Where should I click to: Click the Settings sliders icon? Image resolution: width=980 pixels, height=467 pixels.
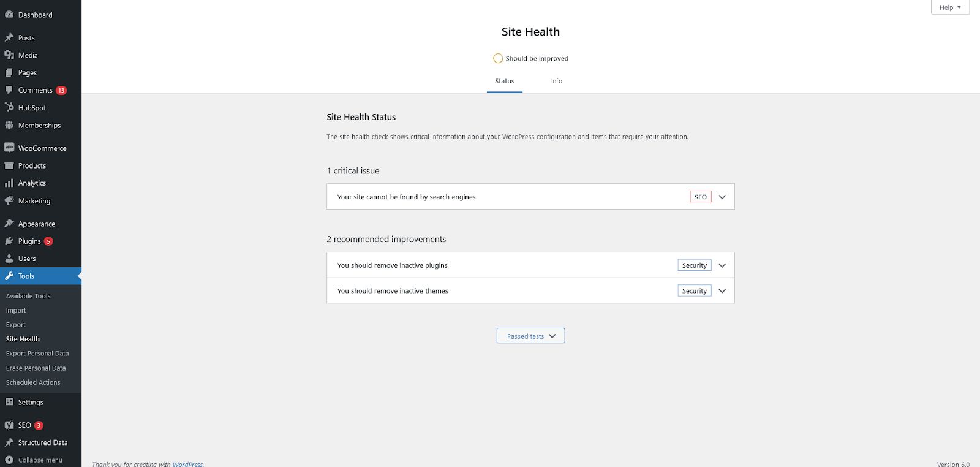(9, 402)
